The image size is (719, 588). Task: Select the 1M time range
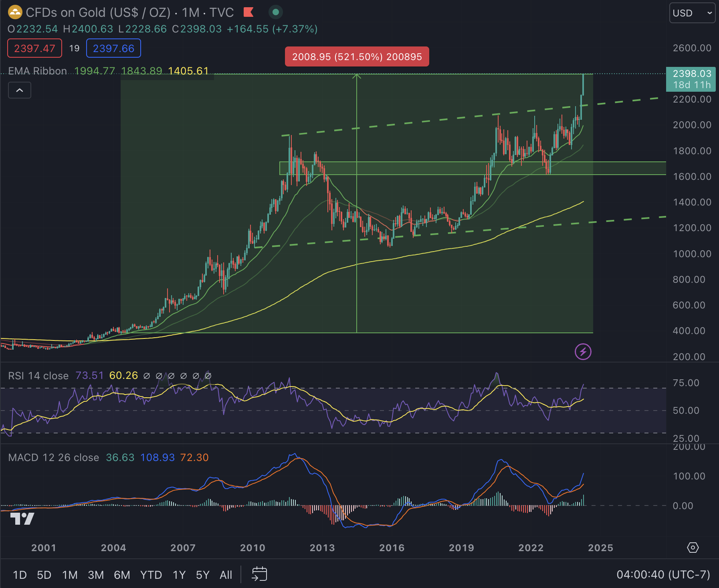pos(70,575)
